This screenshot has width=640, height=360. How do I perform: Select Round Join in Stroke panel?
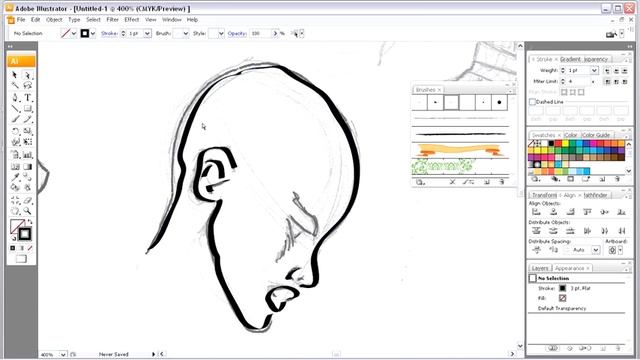tap(616, 82)
